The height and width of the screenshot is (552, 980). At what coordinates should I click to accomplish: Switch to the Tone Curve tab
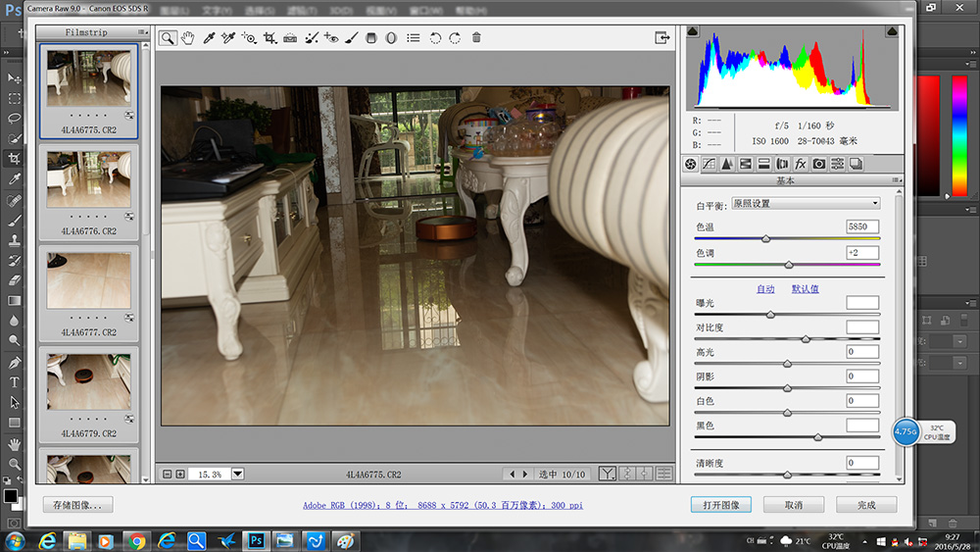709,165
